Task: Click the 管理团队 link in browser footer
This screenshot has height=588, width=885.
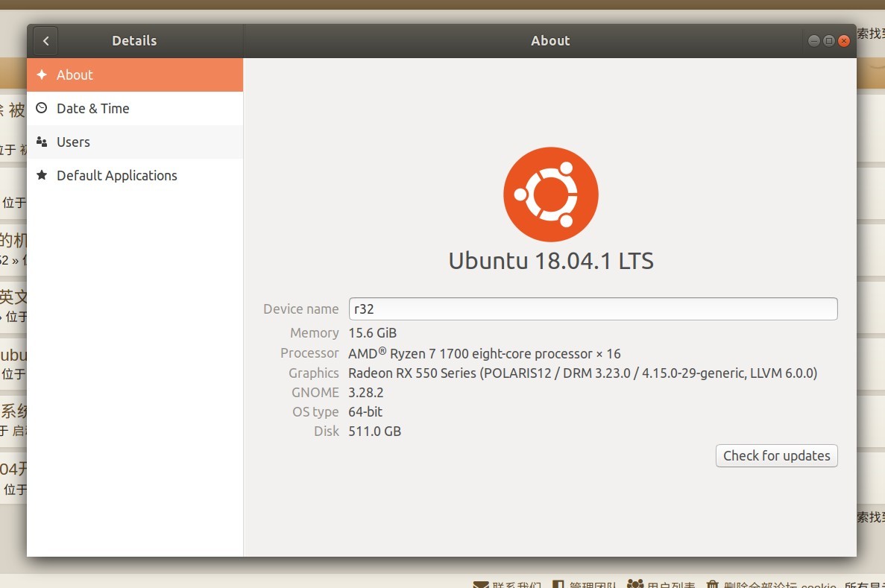Action: 593,585
